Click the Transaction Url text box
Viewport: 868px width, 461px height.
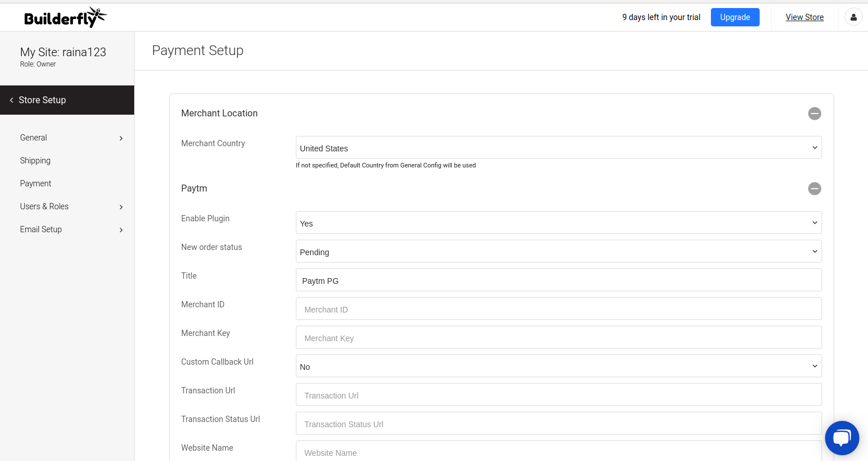558,395
